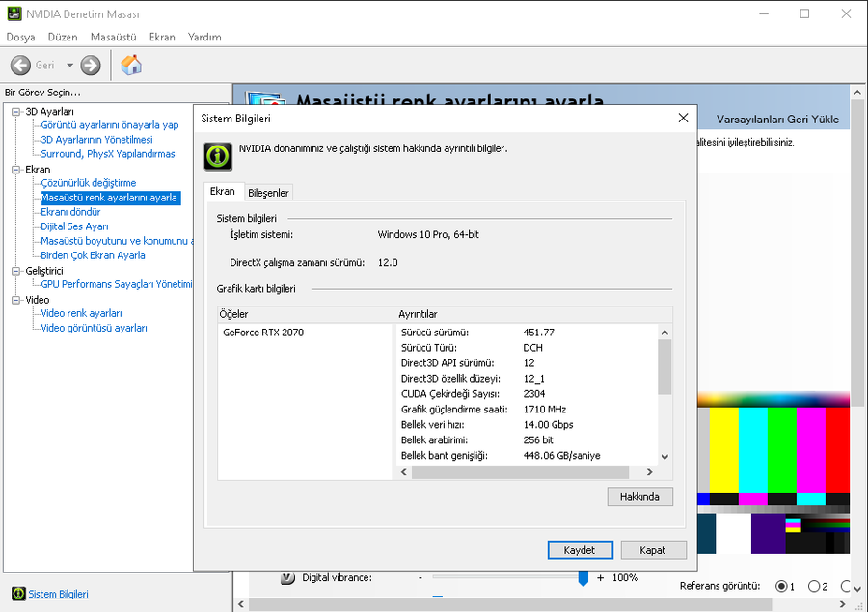Select GeForce RTX 2070 in Öğeler list
Image resolution: width=868 pixels, height=612 pixels.
(x=263, y=333)
